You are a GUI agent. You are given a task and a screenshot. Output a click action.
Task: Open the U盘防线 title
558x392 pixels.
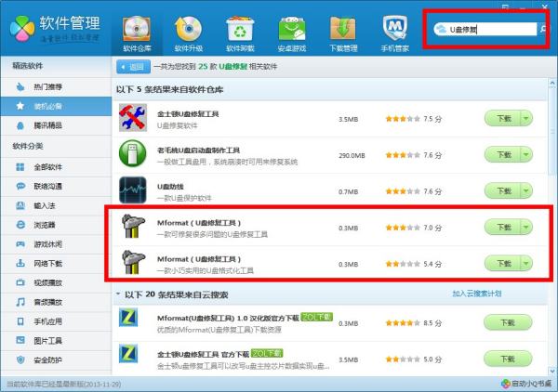coord(170,187)
